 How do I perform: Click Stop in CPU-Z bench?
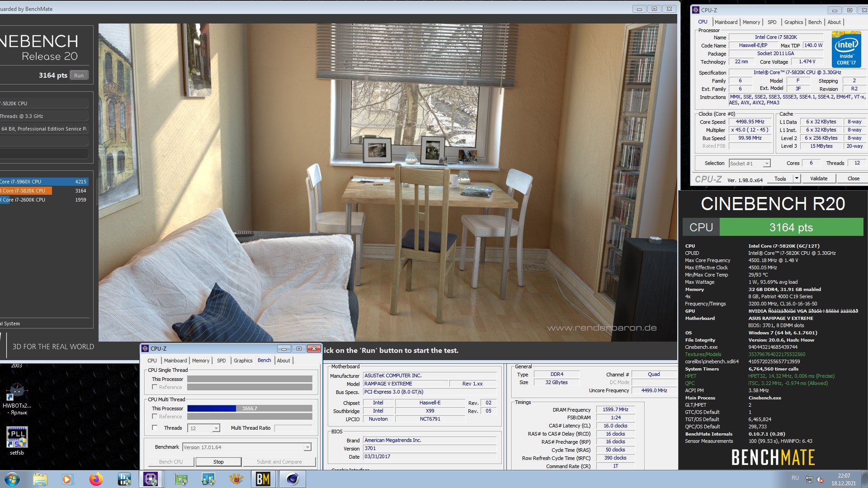[218, 462]
